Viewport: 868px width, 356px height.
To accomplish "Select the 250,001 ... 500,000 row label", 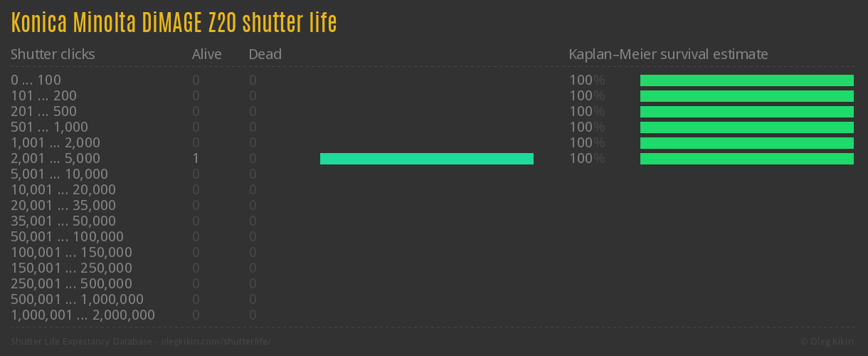I will point(71,283).
